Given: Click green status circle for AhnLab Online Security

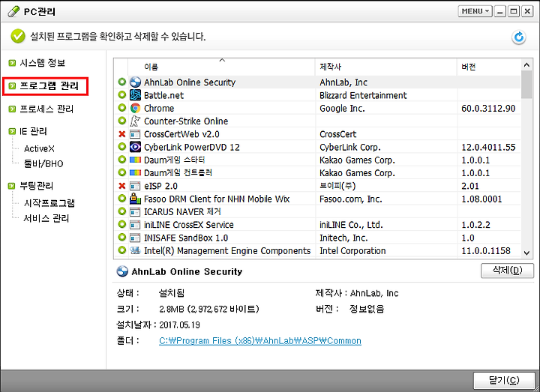Looking at the screenshot, I should tap(122, 82).
